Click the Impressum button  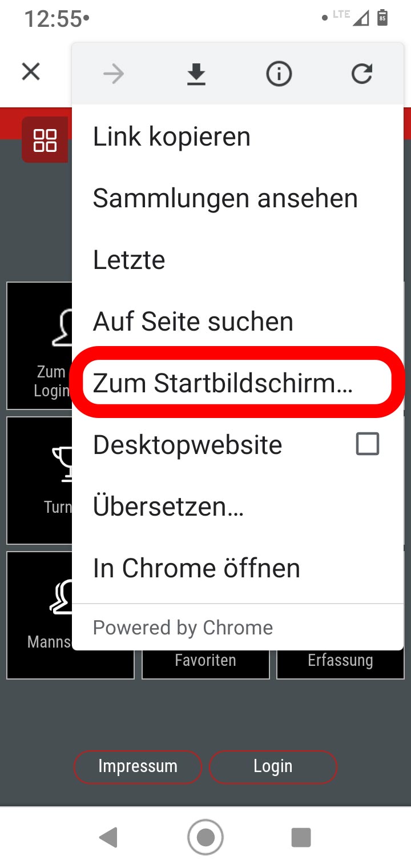[x=138, y=766]
